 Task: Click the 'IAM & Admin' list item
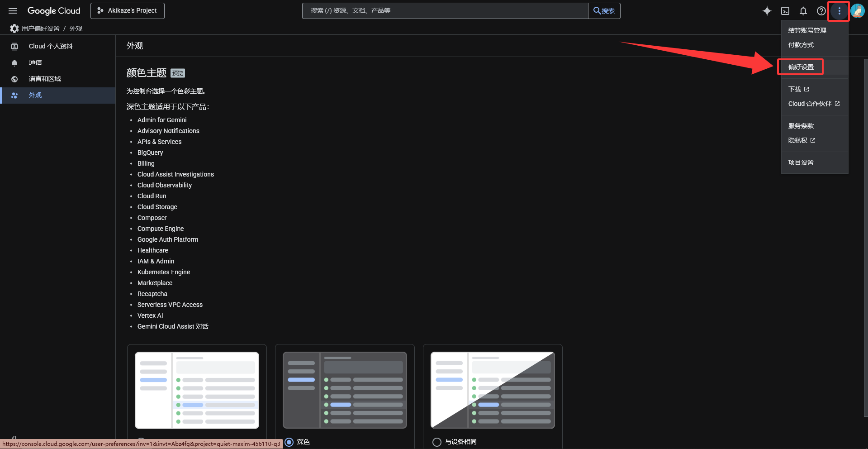(156, 261)
